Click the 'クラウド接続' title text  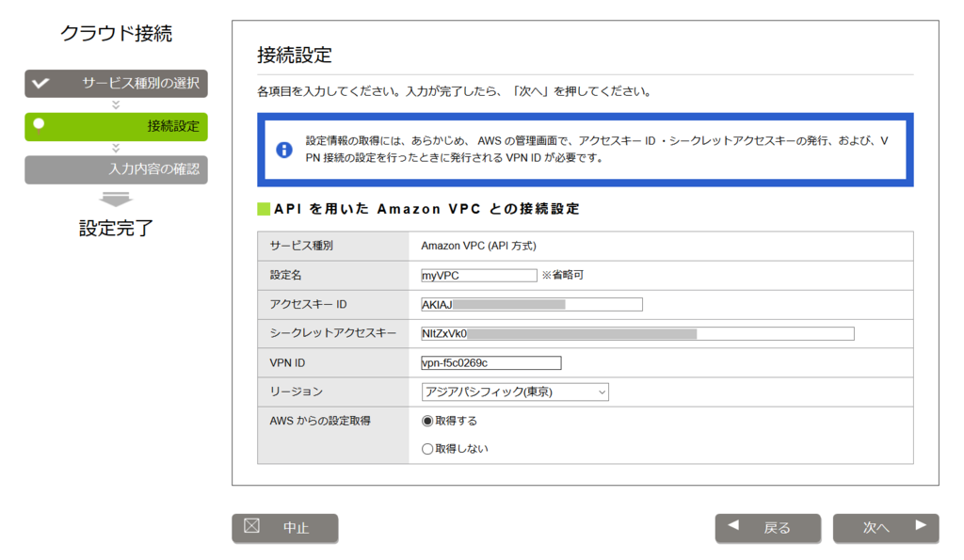(x=116, y=33)
